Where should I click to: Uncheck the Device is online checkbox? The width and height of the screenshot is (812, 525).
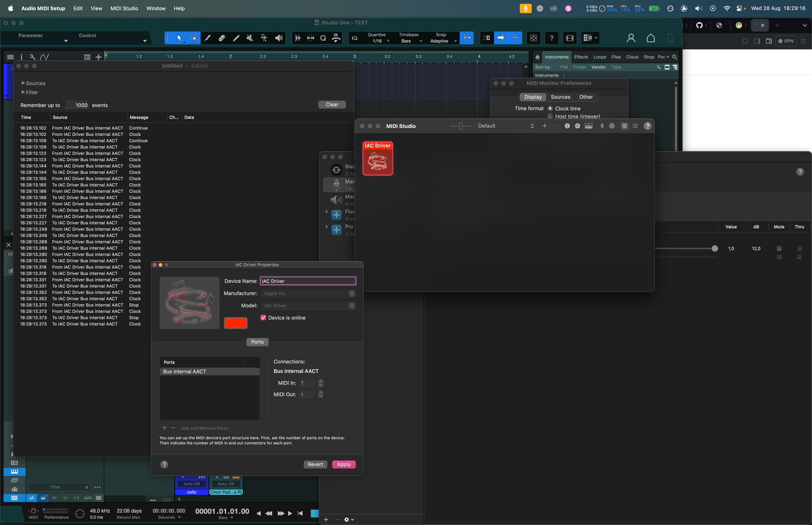(x=263, y=318)
